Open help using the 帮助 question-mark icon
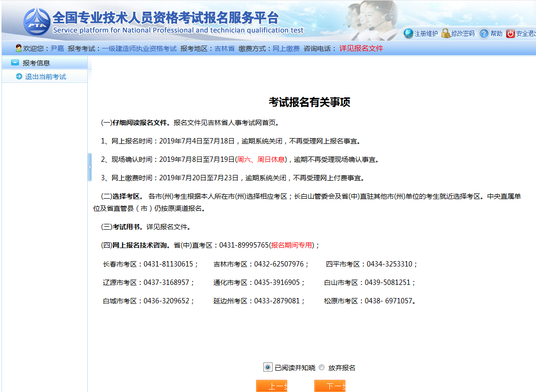Image resolution: width=536 pixels, height=392 pixels. click(x=483, y=34)
